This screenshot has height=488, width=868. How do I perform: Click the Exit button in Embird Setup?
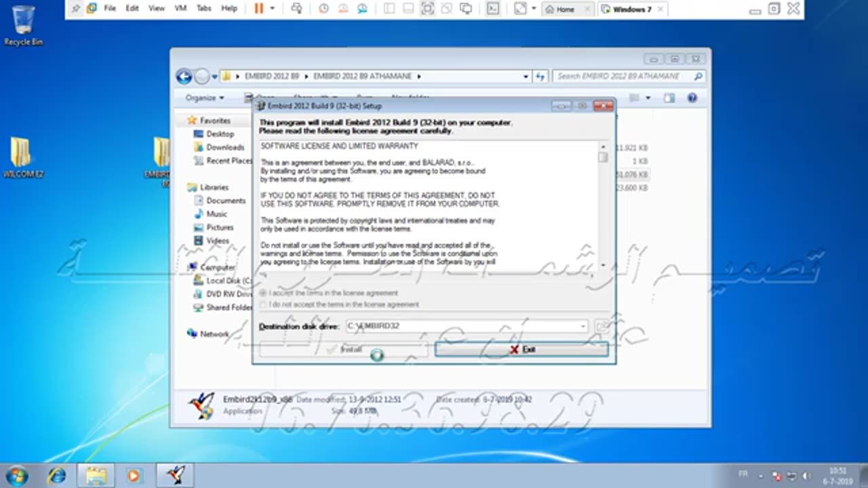point(521,349)
